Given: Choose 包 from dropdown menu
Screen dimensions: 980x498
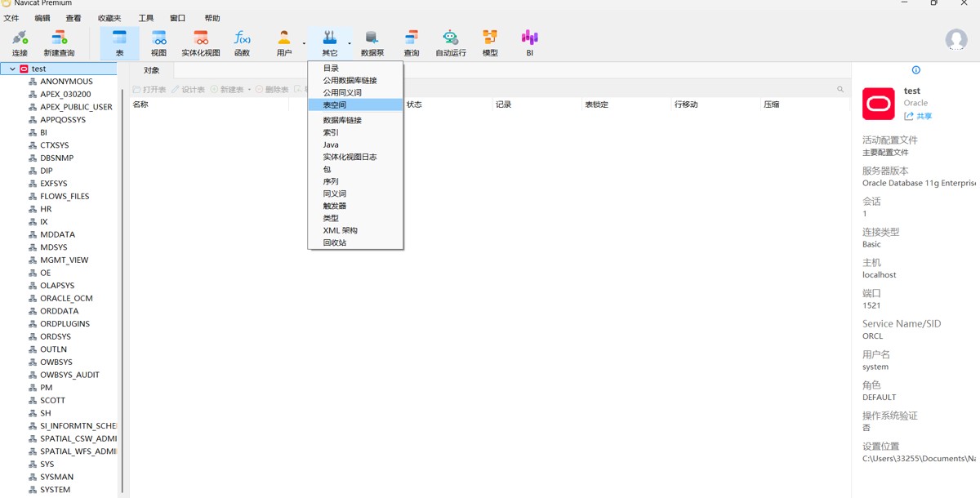Looking at the screenshot, I should [x=355, y=169].
